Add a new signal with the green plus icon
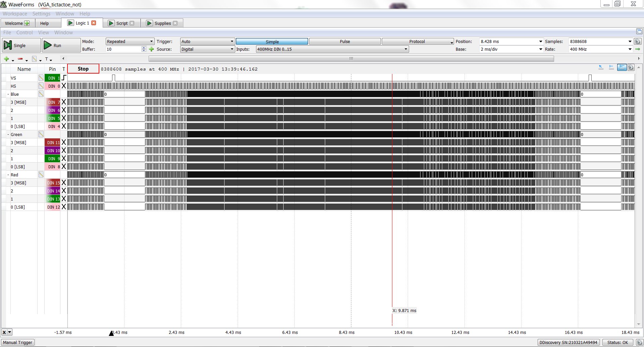Screen dimensions: 644x347 pos(6,59)
